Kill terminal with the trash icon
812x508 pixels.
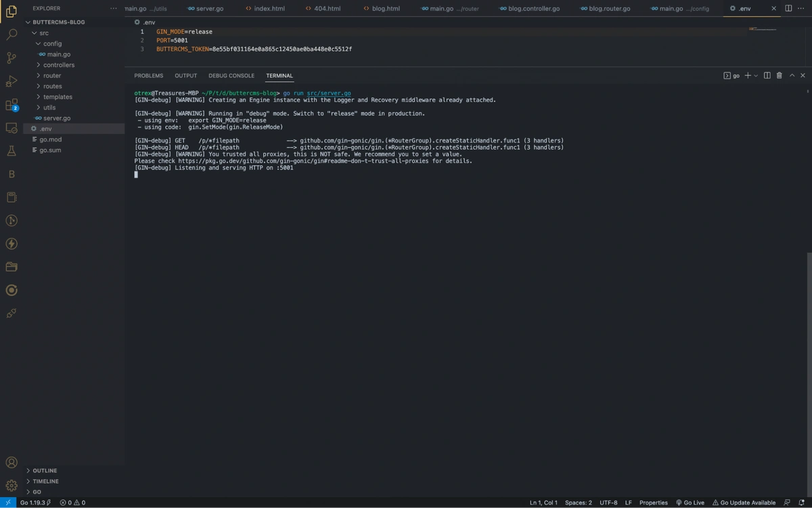click(x=779, y=76)
